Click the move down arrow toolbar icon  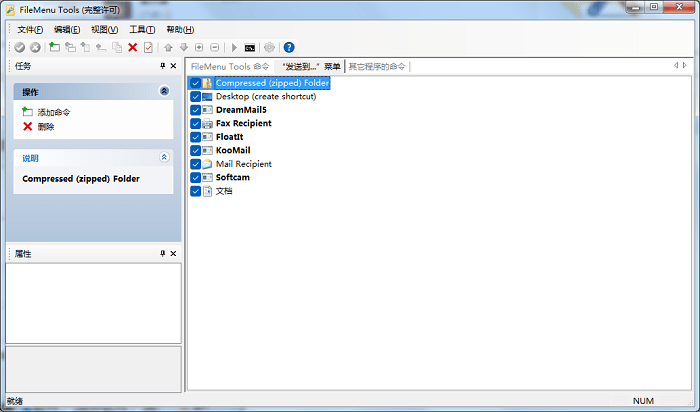click(x=183, y=47)
